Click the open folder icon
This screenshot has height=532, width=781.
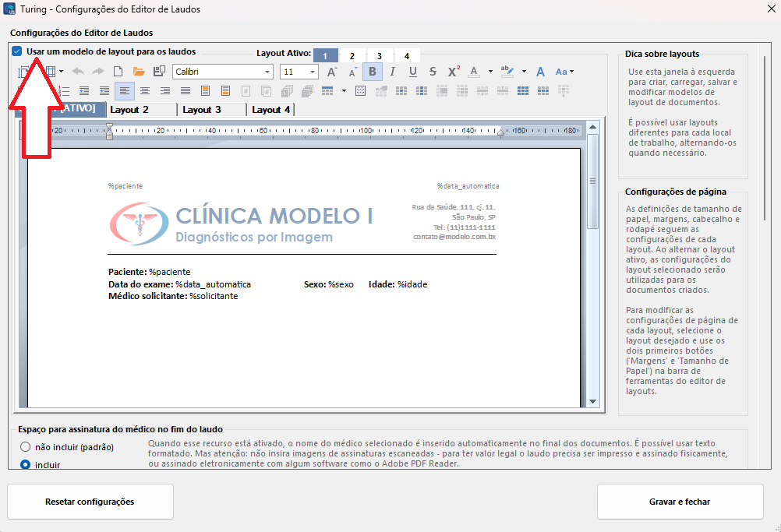coord(139,72)
